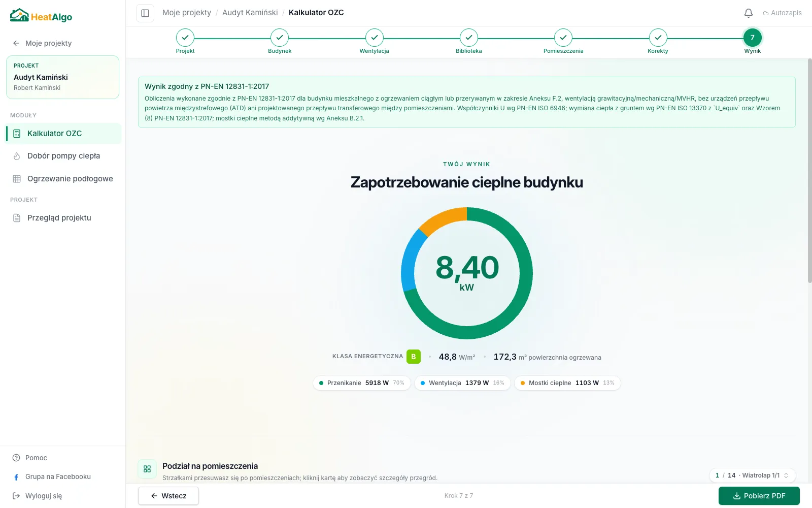Image resolution: width=812 pixels, height=508 pixels.
Task: Click back arrow next to Moje projekty
Action: coord(16,43)
